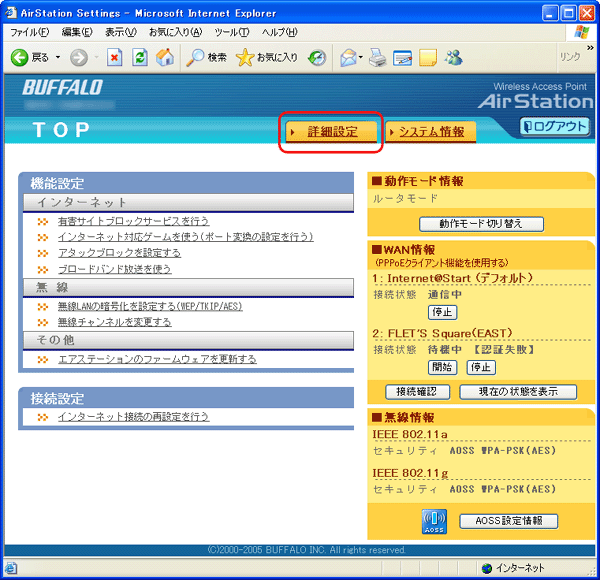Open ブロードバンド放送を使う link
The height and width of the screenshot is (580, 600).
coord(114,269)
